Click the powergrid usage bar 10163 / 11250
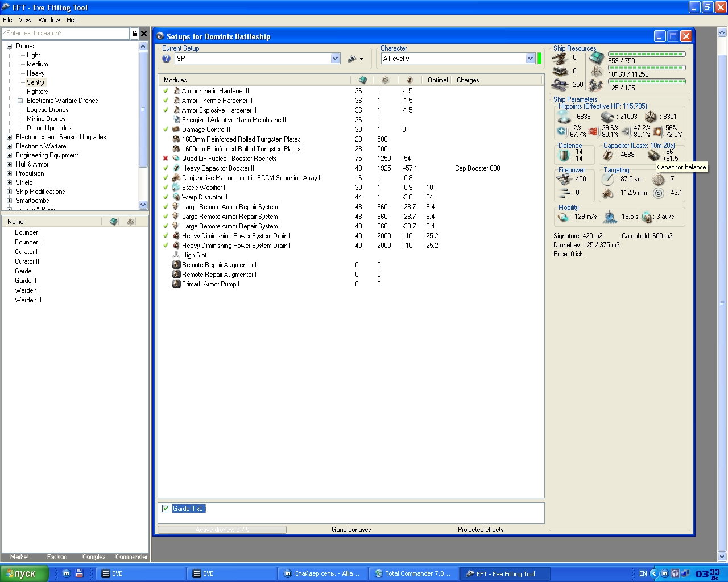Viewport: 728px width, 582px height. coord(647,68)
